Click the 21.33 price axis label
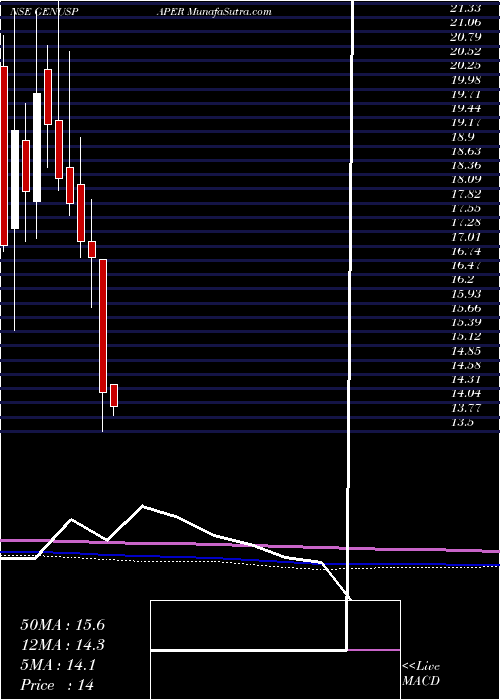 click(x=465, y=8)
